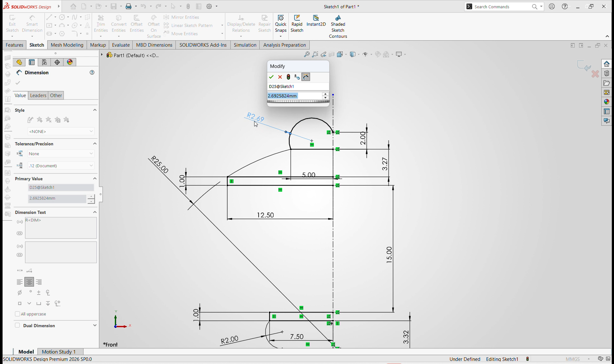
Task: Click the Reverse Sense icon in Modify
Action: [297, 77]
